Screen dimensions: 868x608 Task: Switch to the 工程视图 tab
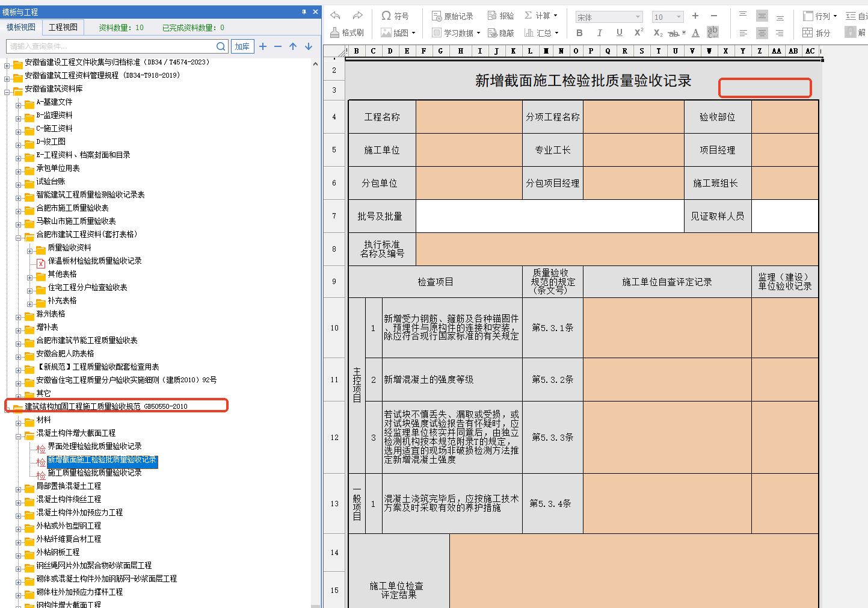point(63,27)
